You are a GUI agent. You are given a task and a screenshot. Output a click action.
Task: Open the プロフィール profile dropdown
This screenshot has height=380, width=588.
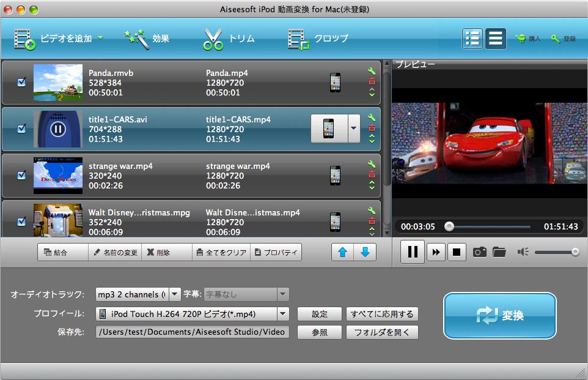[x=282, y=314]
